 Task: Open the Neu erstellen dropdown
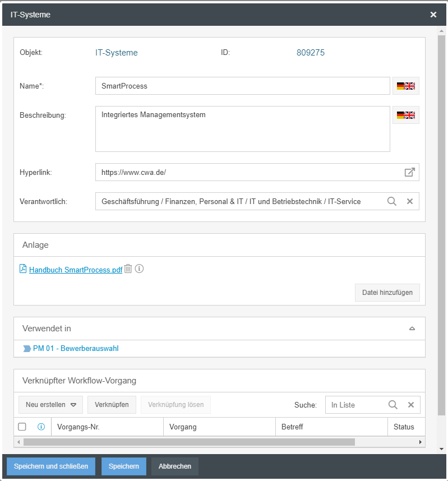click(x=50, y=405)
